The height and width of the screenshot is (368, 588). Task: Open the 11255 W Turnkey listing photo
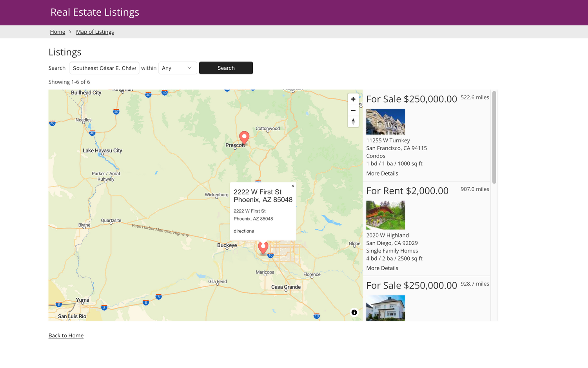pos(385,121)
